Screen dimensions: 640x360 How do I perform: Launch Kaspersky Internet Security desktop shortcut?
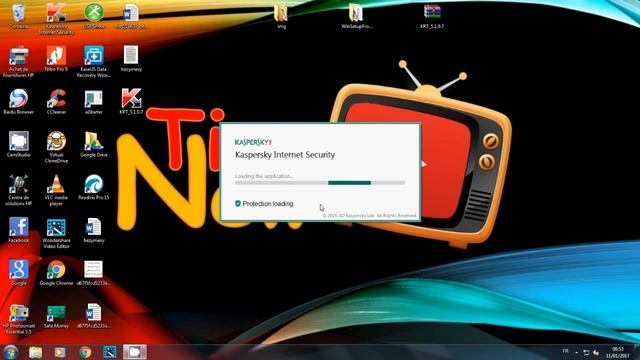(56, 18)
